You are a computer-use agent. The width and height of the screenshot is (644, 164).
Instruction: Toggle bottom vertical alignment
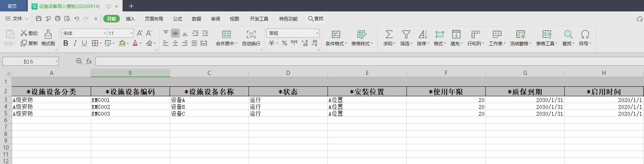point(185,33)
